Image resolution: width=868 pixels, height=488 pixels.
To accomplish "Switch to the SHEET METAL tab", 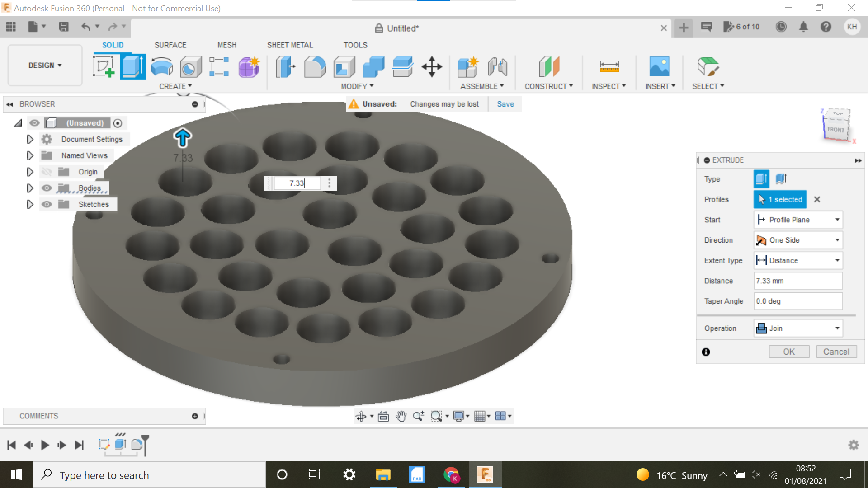I will coord(290,45).
